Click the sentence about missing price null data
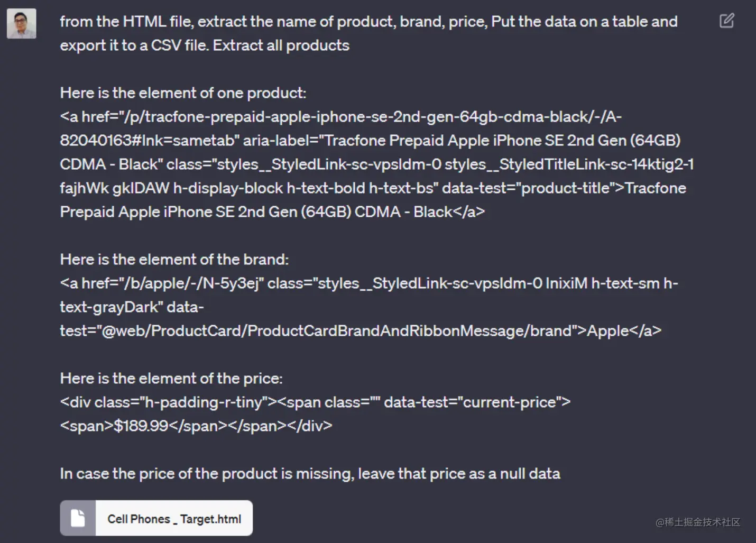This screenshot has height=543, width=756. coord(310,474)
